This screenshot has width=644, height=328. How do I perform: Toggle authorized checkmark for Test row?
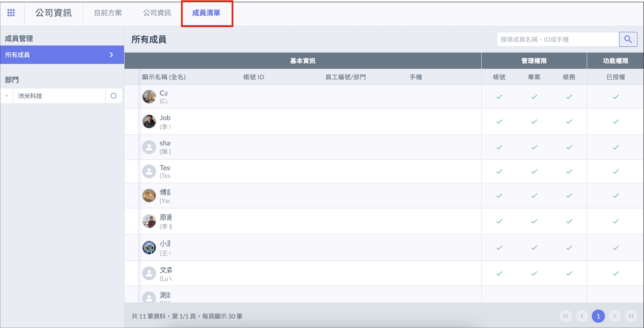pos(615,171)
